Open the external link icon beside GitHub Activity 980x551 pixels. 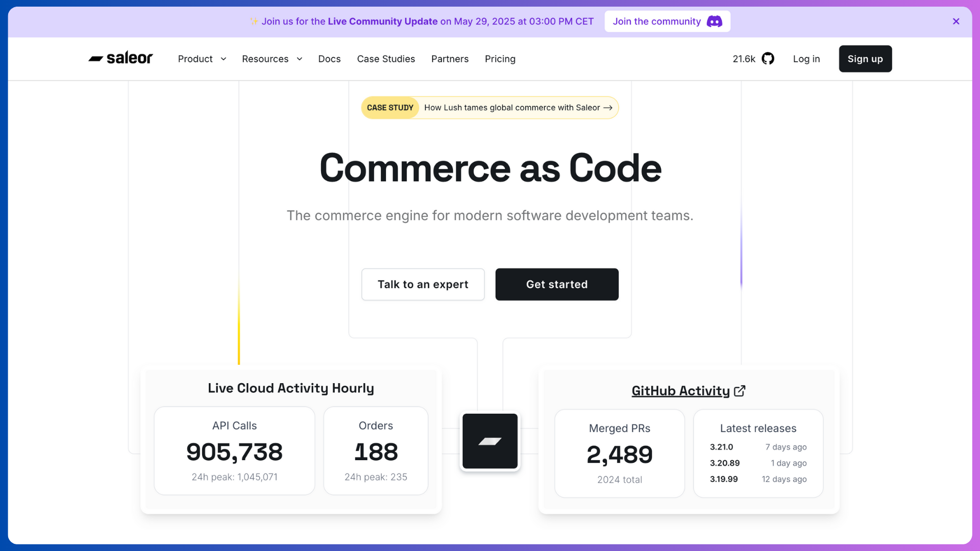pos(740,391)
